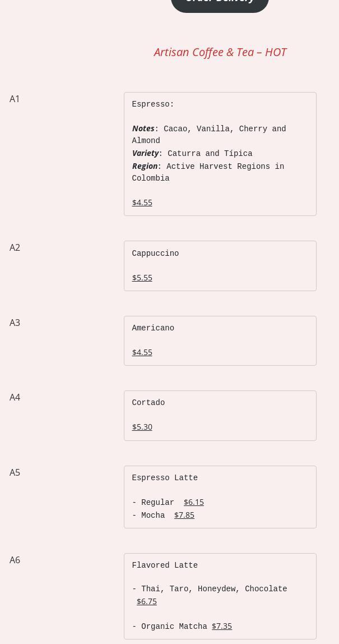Click the Americano $4.55 price
Viewport: 339px width, 644px height.
[142, 352]
